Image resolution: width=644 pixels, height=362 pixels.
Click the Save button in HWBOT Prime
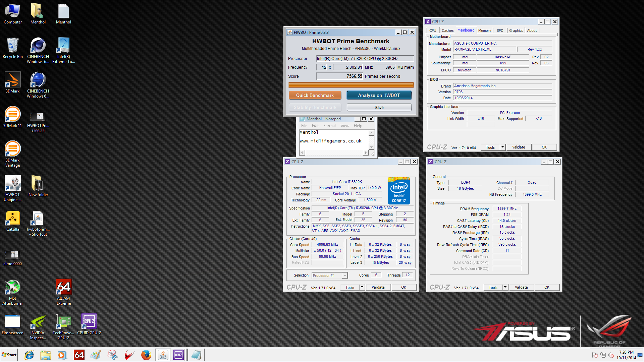pos(379,107)
